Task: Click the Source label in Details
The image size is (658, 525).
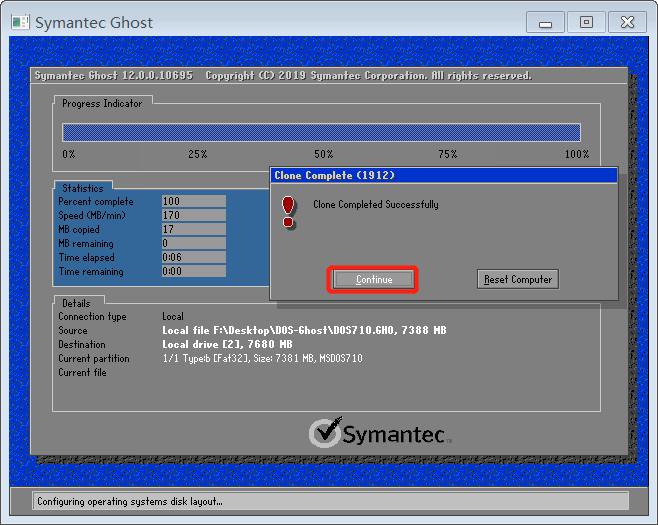Action: tap(73, 331)
